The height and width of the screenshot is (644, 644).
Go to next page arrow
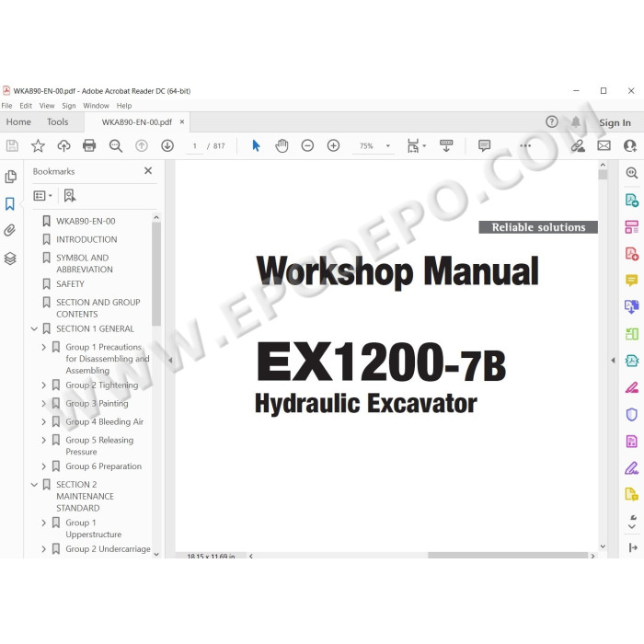click(x=167, y=145)
